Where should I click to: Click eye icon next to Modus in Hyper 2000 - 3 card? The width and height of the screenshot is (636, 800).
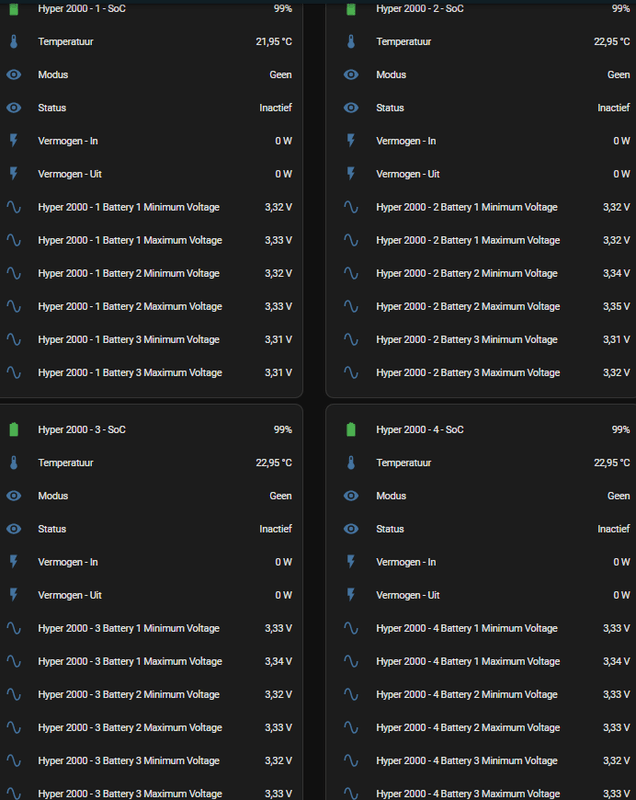click(14, 496)
